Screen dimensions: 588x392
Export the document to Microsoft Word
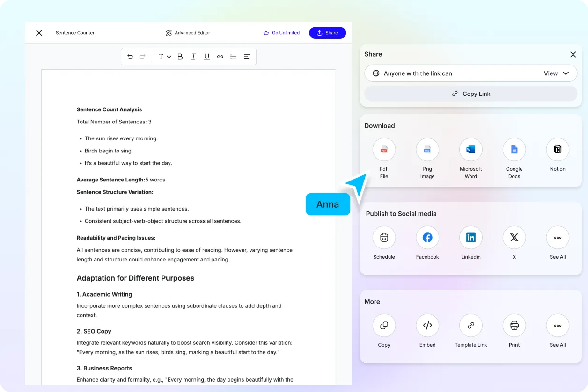point(470,149)
